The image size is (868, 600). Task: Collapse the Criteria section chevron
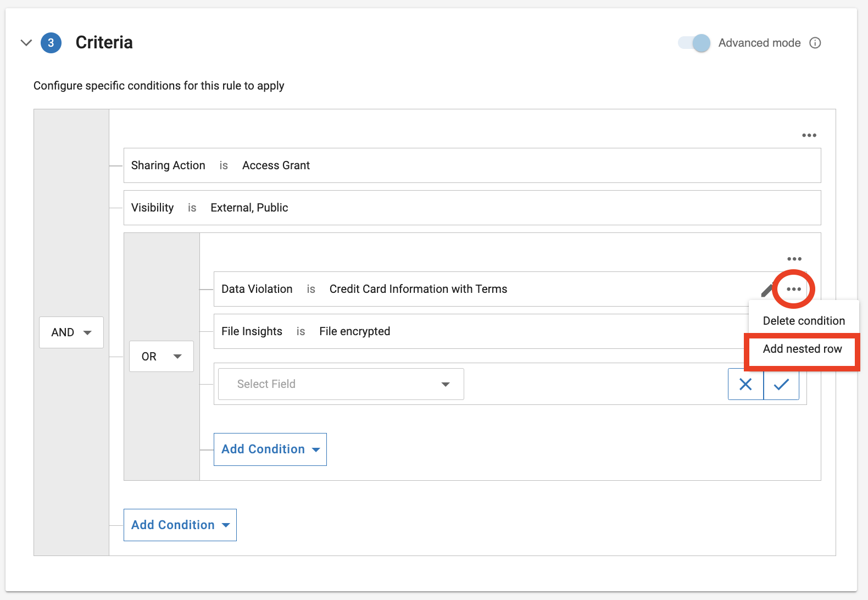26,42
